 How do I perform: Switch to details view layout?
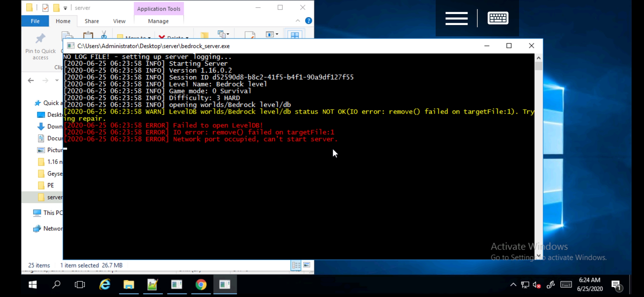pyautogui.click(x=296, y=265)
